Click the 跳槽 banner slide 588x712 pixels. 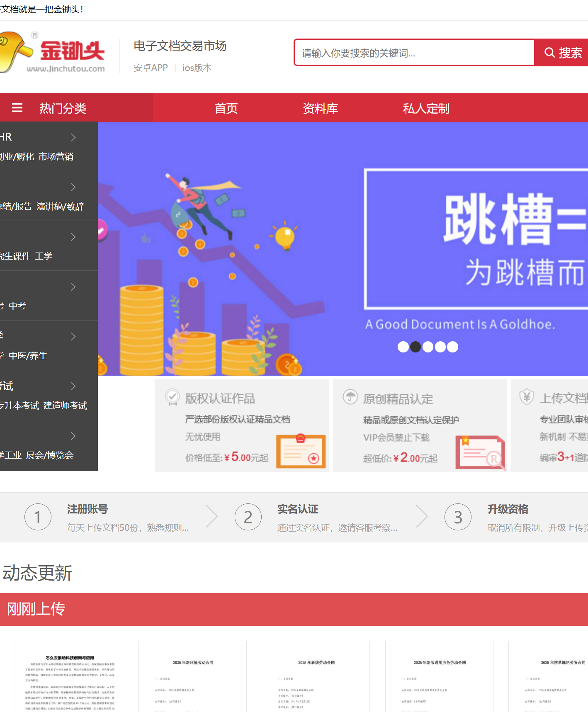(x=343, y=249)
